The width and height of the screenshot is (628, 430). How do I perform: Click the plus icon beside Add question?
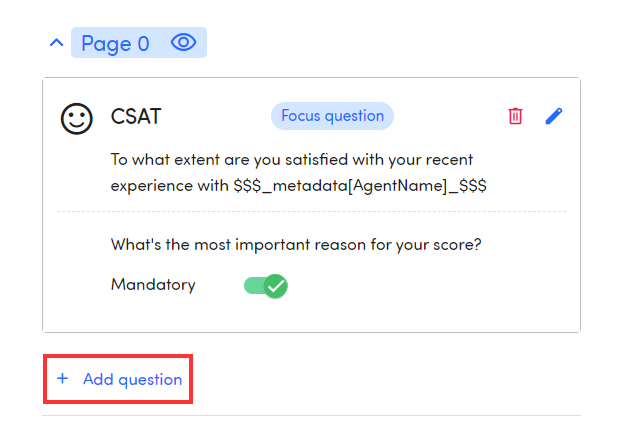point(63,379)
